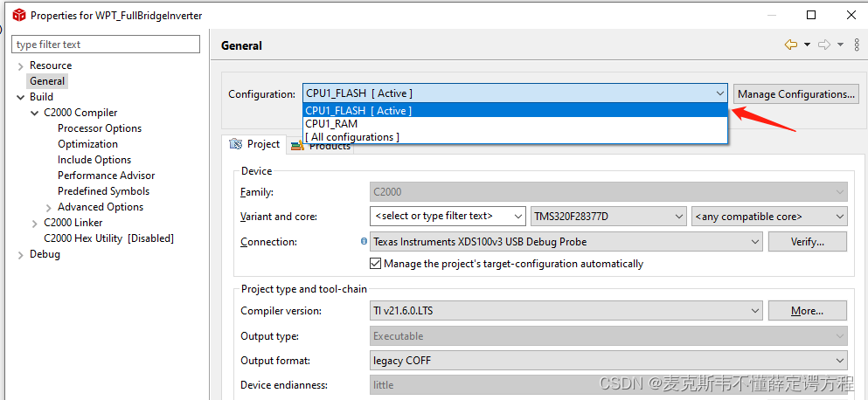This screenshot has height=400, width=868.
Task: Open the view menu three-dots icon
Action: [857, 45]
